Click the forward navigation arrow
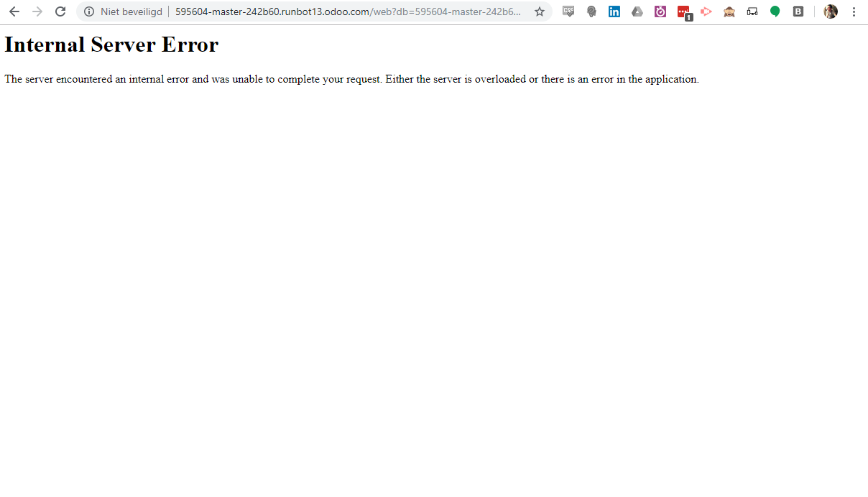Image resolution: width=868 pixels, height=497 pixels. (37, 11)
